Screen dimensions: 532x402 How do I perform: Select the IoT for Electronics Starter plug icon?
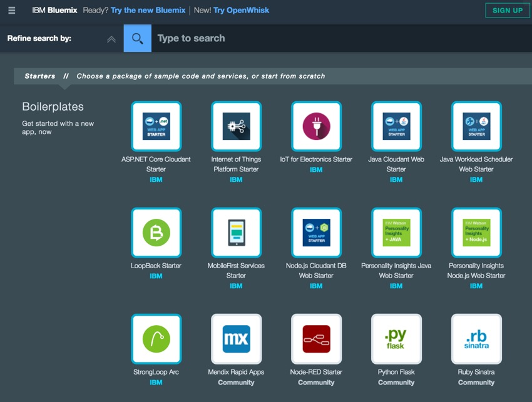(316, 126)
